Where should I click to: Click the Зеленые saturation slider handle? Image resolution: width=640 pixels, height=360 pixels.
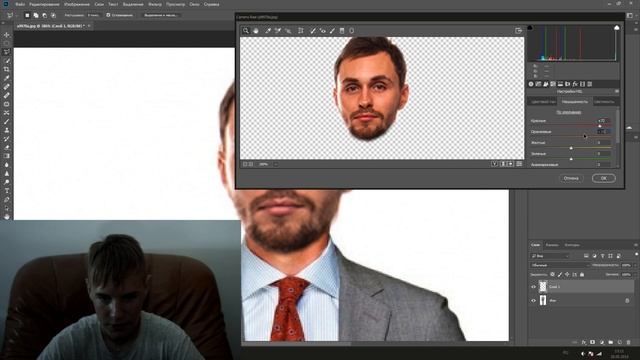[x=571, y=159]
